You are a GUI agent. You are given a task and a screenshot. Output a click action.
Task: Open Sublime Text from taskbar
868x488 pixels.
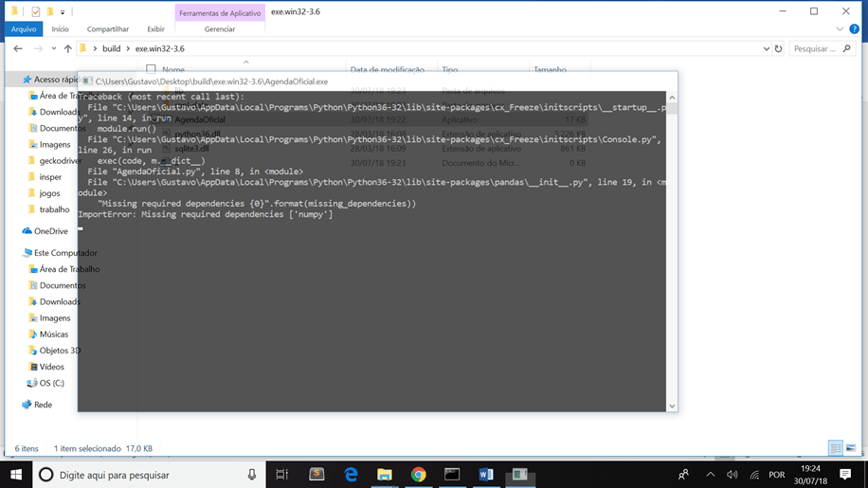click(x=316, y=475)
